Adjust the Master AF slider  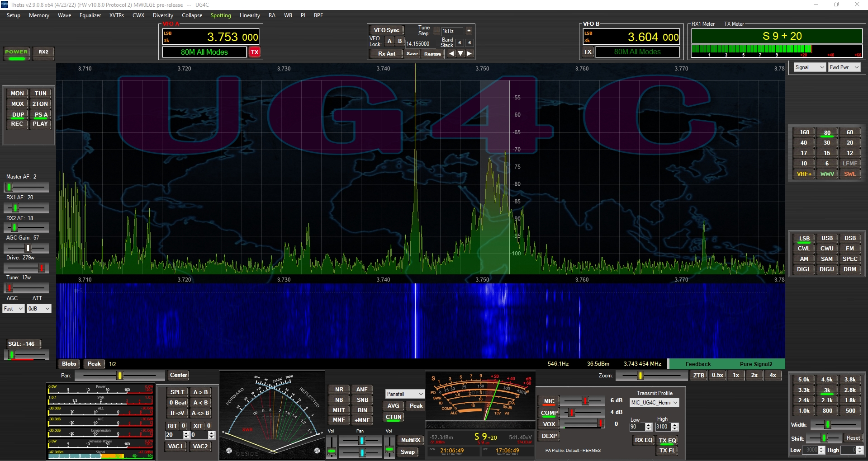point(26,187)
